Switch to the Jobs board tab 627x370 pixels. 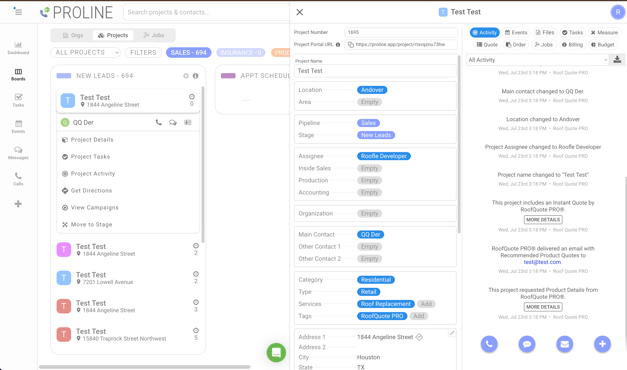[x=154, y=35]
